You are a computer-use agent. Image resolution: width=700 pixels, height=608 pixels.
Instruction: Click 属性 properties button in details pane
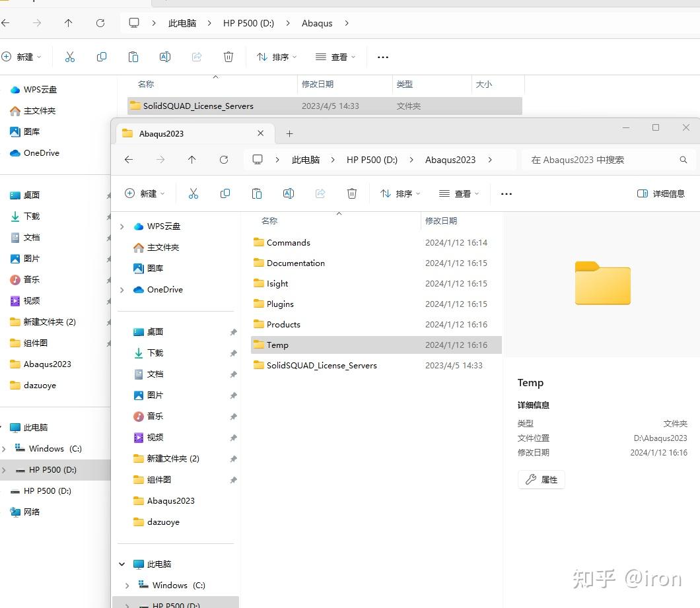[x=542, y=479]
